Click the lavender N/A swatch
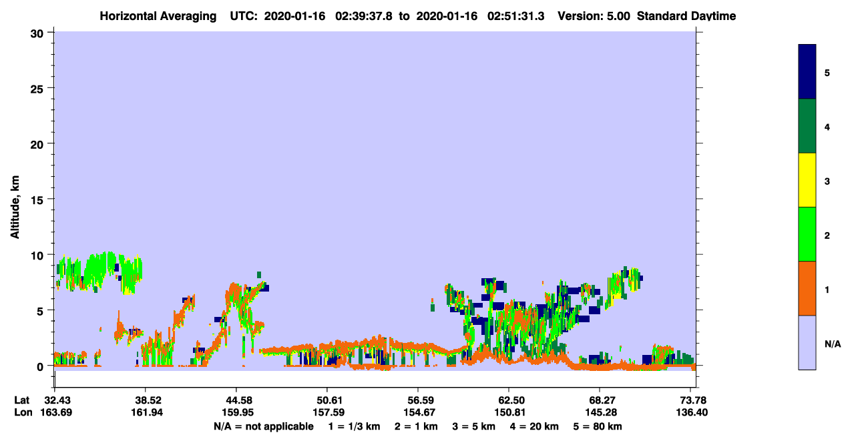868x445 pixels. tap(807, 342)
